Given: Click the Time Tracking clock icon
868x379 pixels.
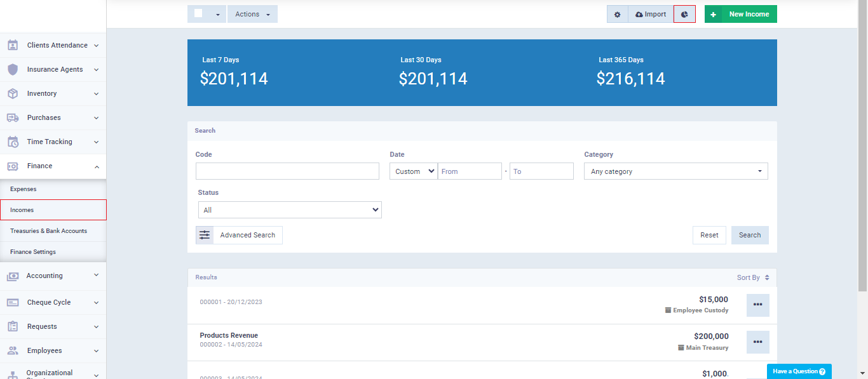Looking at the screenshot, I should [13, 142].
